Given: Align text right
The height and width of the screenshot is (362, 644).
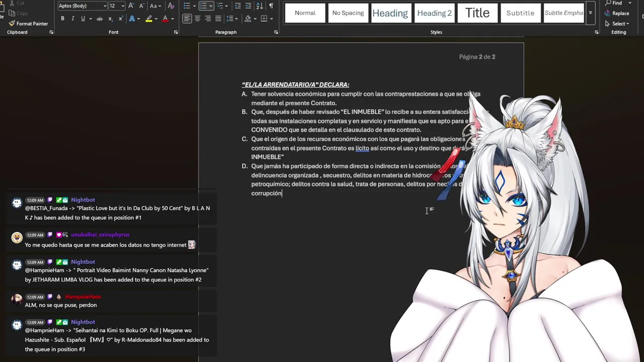Looking at the screenshot, I should point(208,19).
